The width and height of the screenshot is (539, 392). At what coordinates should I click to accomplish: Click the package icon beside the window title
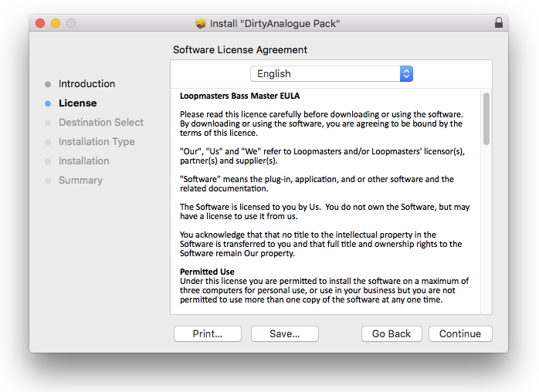(201, 23)
